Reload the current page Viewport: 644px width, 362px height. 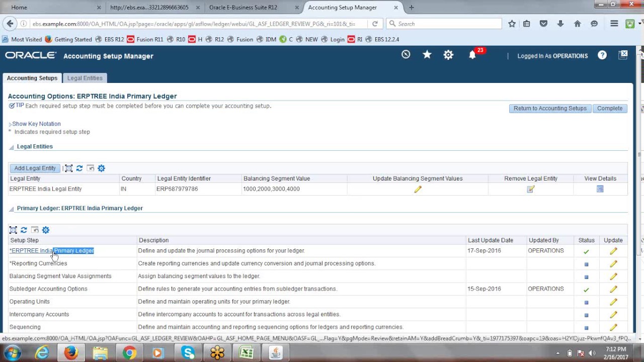(x=375, y=24)
